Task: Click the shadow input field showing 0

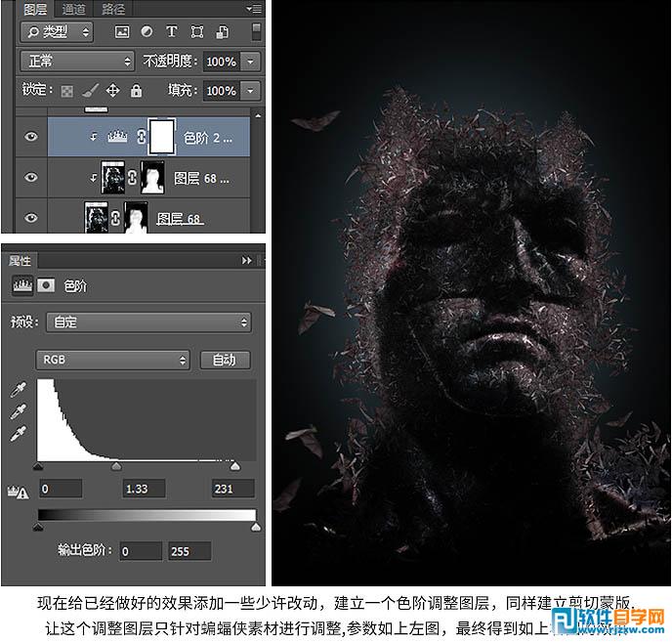Action: 61,489
